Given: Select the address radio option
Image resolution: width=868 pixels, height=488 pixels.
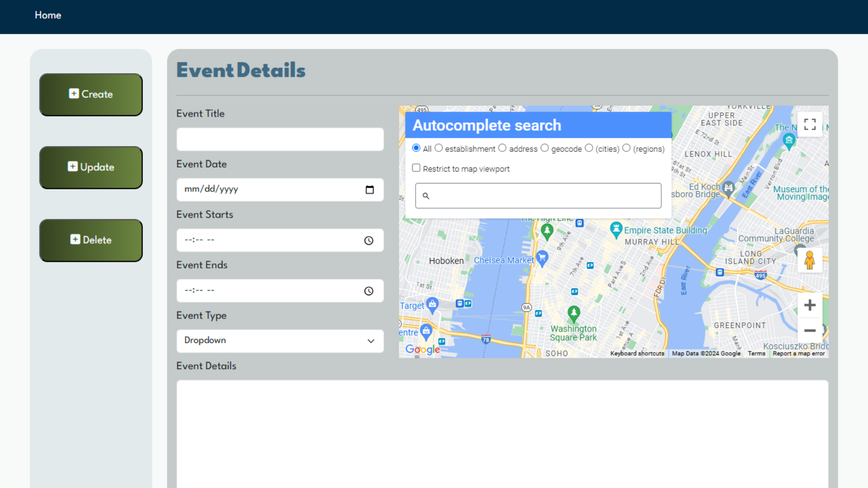Looking at the screenshot, I should click(x=502, y=148).
